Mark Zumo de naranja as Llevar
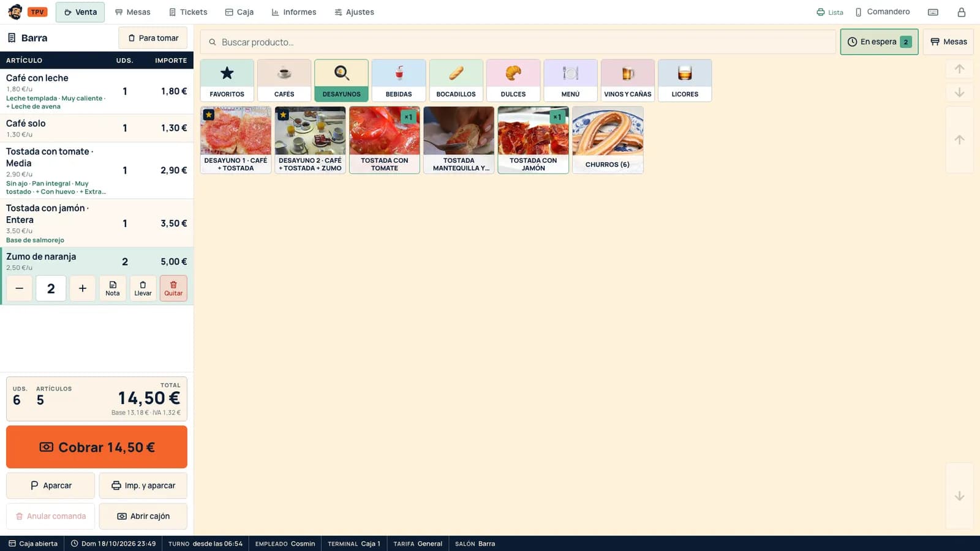Screen dimensions: 980x551 pos(143,288)
